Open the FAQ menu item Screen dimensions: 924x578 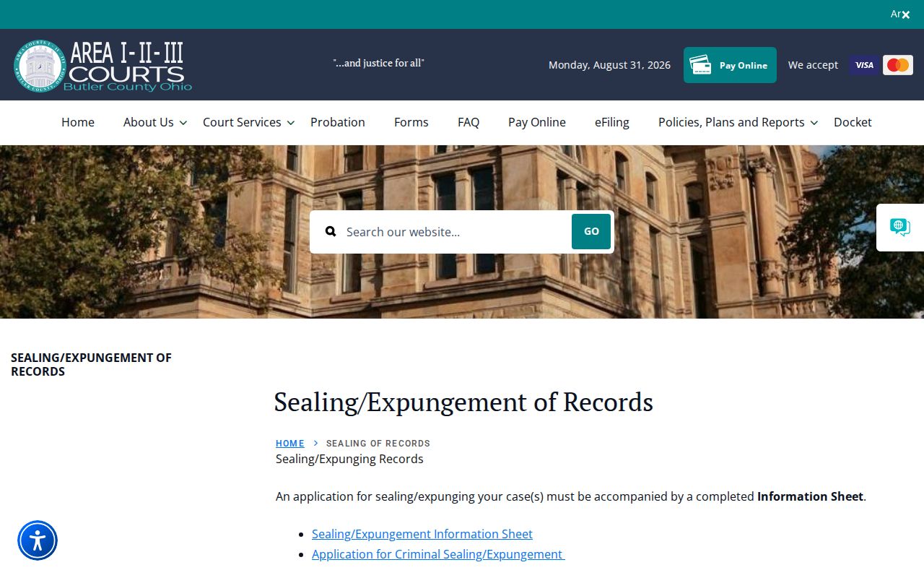click(468, 122)
